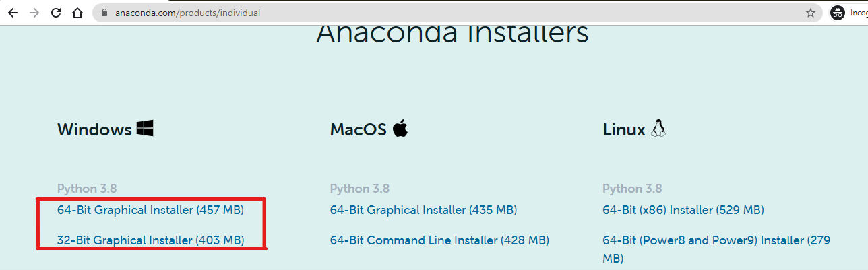Download MacOS 64-Bit Graphical Installer (435 MB)
This screenshot has width=868, height=270.
423,210
